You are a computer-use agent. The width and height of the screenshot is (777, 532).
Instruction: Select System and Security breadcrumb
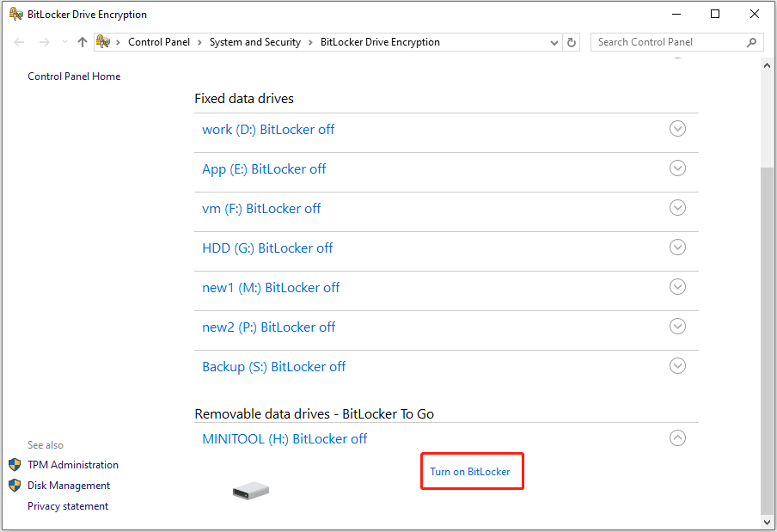tap(254, 42)
